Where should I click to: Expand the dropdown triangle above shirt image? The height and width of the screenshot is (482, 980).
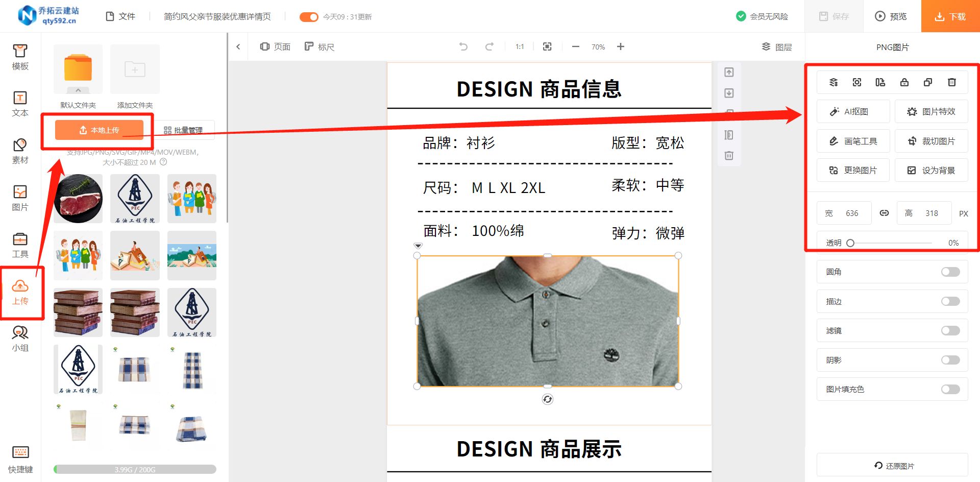pos(418,246)
